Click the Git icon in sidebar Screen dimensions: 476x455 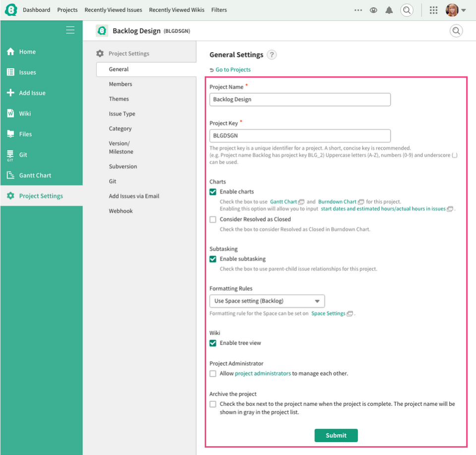tap(10, 155)
